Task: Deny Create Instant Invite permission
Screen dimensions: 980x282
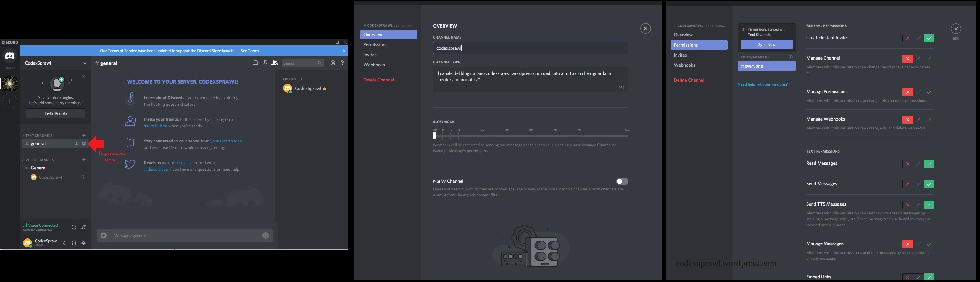Action: click(x=907, y=38)
